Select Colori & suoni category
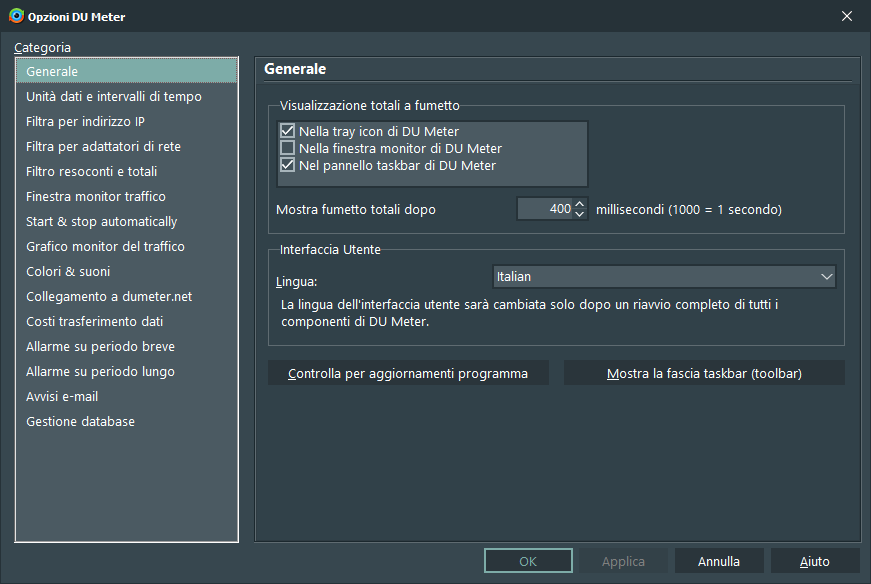Viewport: 871px width, 584px height. tap(127, 271)
